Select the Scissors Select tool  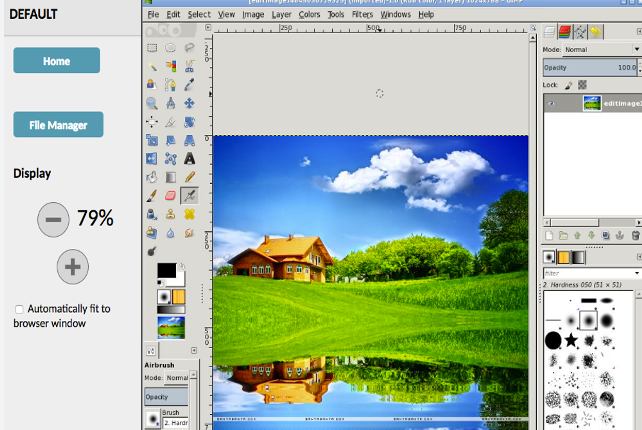click(189, 66)
